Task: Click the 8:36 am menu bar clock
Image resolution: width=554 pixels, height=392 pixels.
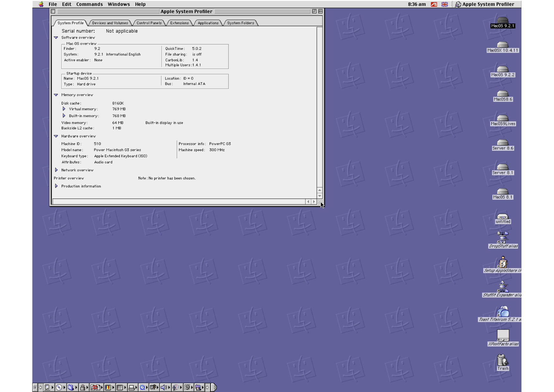Action: click(x=417, y=4)
